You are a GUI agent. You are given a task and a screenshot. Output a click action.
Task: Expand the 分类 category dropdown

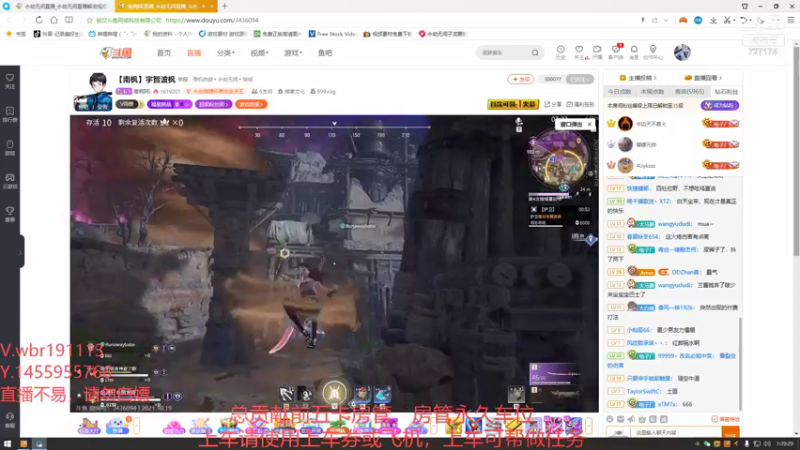click(x=226, y=53)
